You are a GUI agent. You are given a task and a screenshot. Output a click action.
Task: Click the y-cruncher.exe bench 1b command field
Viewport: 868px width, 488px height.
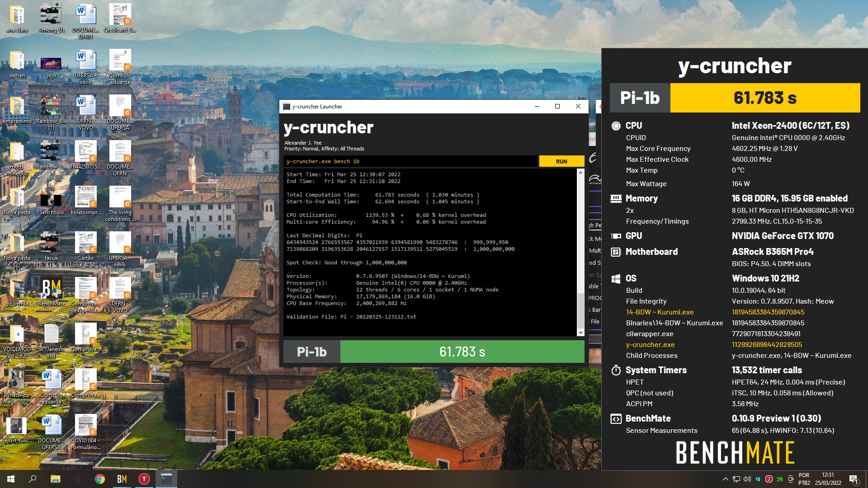[x=410, y=161]
